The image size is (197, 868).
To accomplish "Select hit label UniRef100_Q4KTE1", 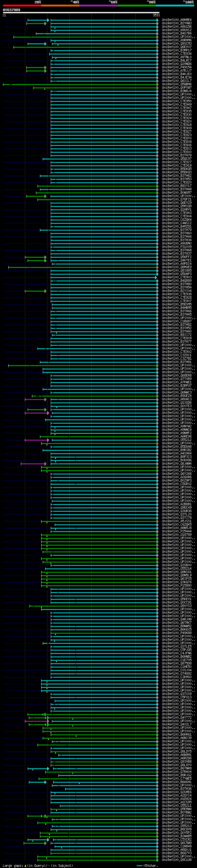I will pyautogui.click(x=177, y=260).
